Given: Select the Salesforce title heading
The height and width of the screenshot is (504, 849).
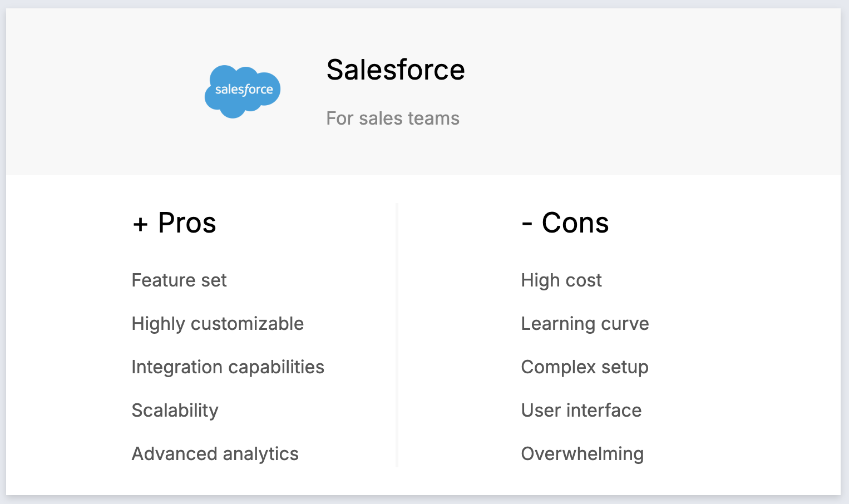Looking at the screenshot, I should (396, 70).
